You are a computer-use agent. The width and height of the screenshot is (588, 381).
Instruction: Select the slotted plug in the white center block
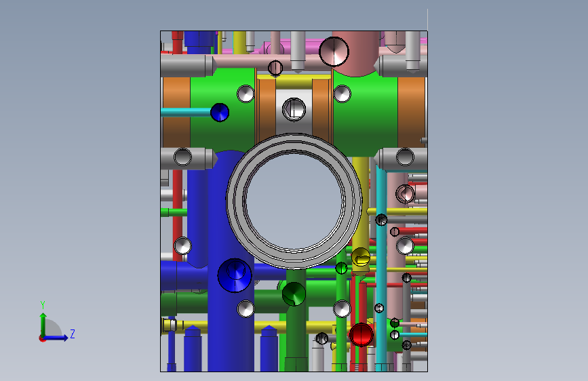click(x=294, y=110)
